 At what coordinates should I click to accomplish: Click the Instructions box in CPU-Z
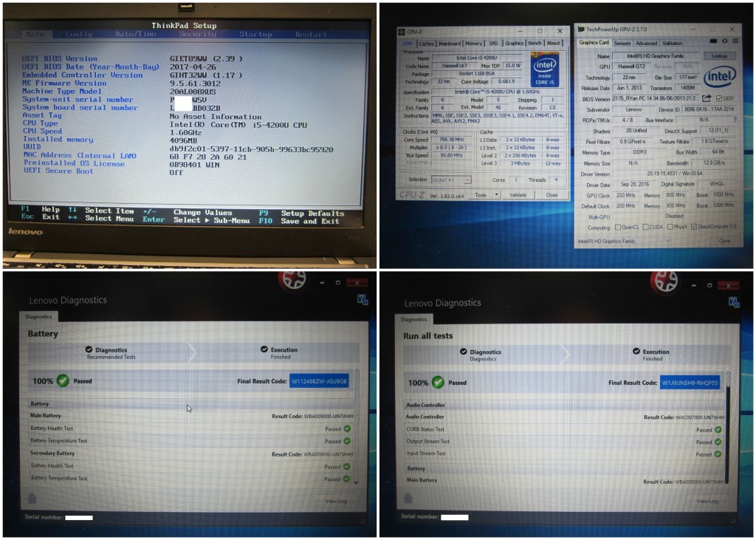[x=498, y=118]
